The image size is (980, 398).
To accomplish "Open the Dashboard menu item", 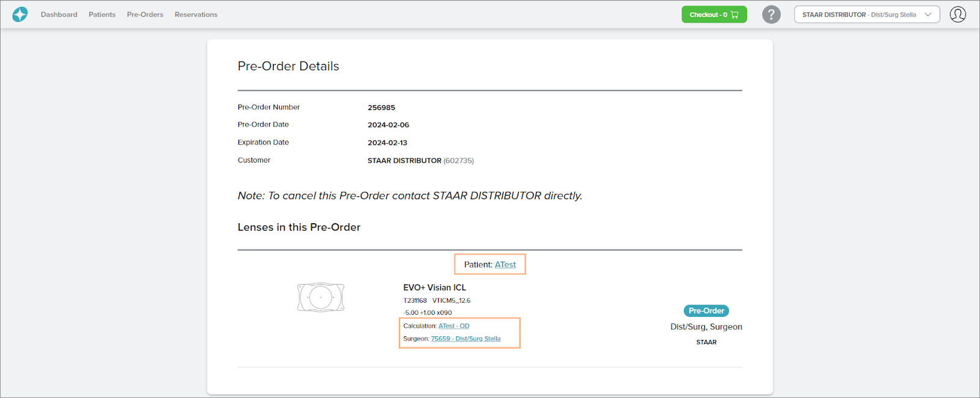I will pos(59,15).
